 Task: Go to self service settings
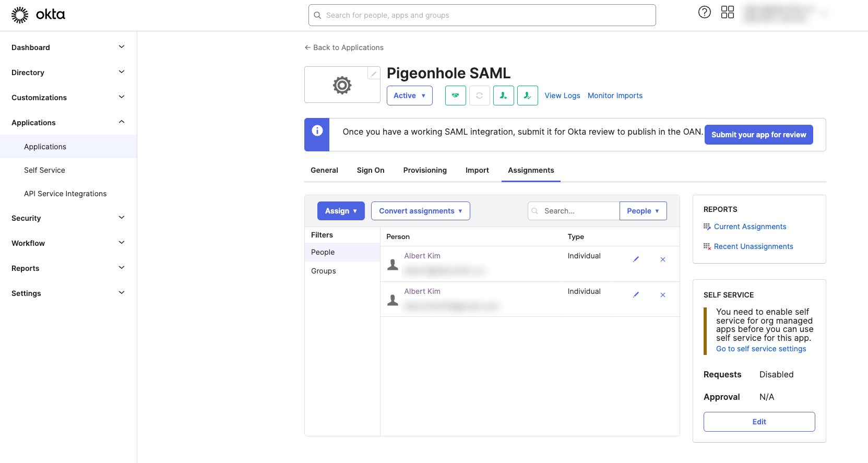[x=761, y=349]
